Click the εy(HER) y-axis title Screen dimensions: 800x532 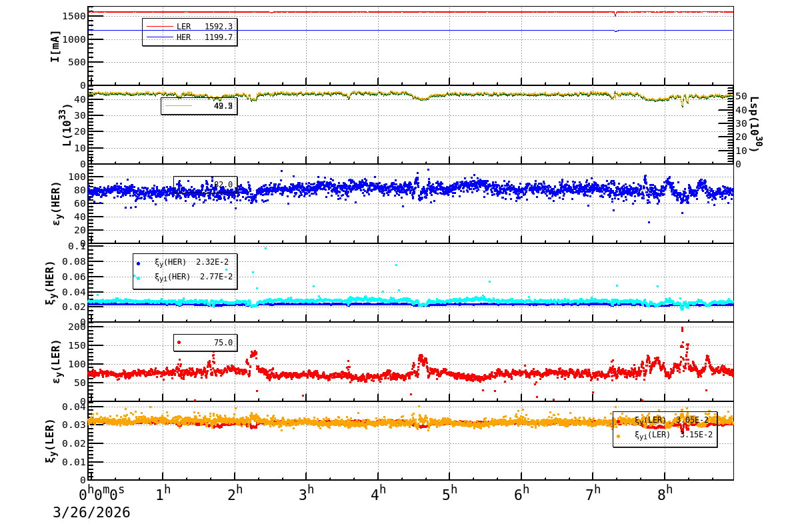[57, 203]
